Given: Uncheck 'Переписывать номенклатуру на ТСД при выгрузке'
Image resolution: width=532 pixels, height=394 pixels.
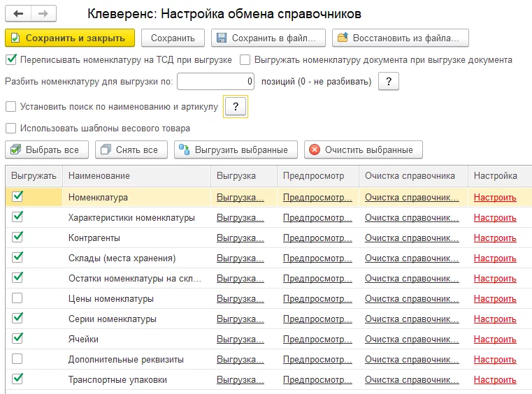Looking at the screenshot, I should (x=11, y=59).
